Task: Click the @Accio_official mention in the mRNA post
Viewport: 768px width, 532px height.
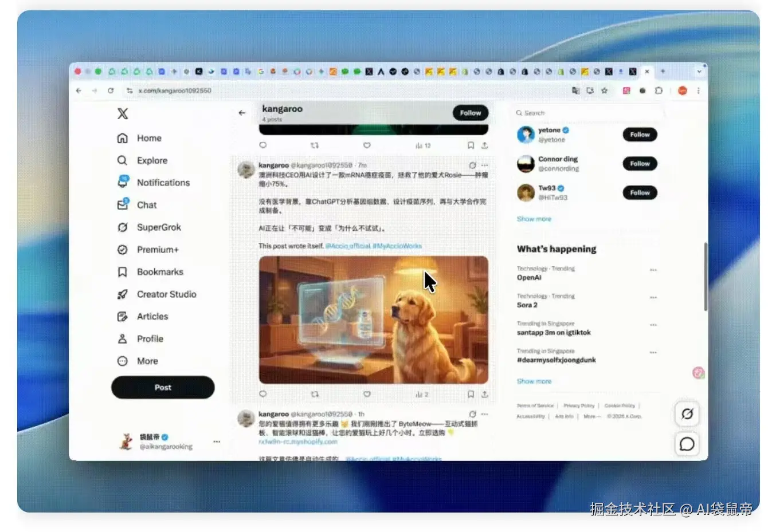Action: click(x=348, y=246)
